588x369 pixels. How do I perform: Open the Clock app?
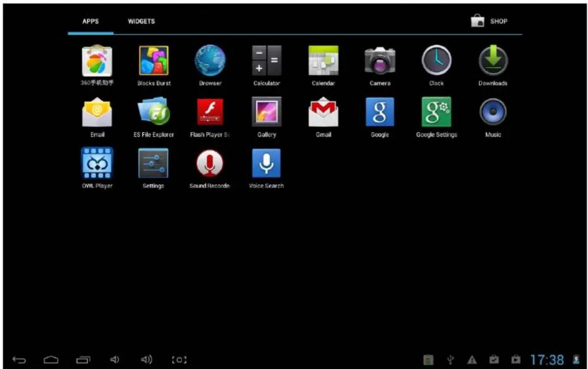(x=437, y=66)
